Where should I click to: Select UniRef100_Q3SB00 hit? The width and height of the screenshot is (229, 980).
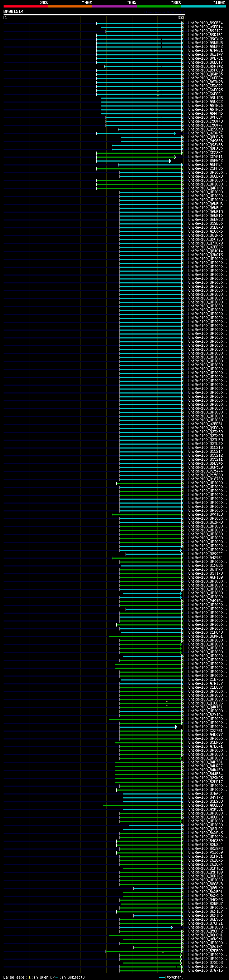pyautogui.click(x=205, y=224)
